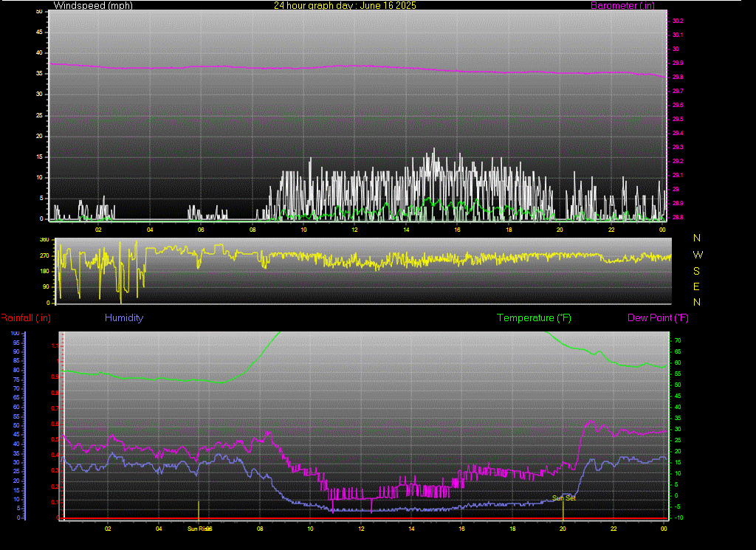
Task: Click the 28.8 value on the barometer scale
Action: 678,217
